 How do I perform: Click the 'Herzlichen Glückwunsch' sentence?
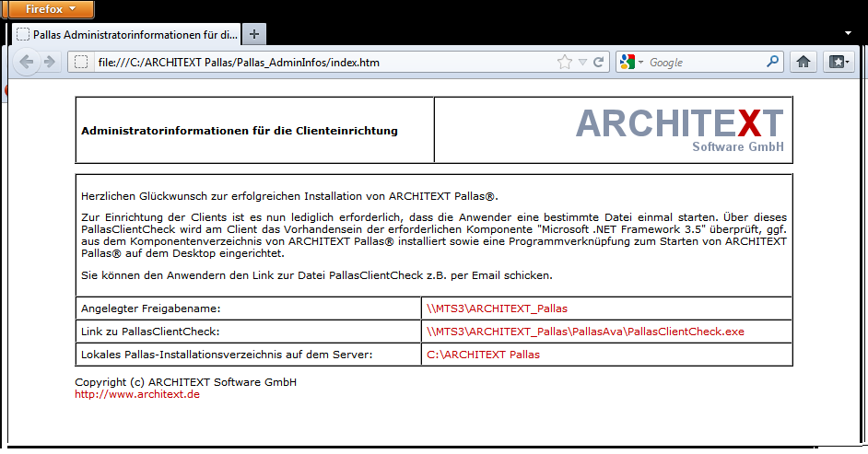[x=289, y=196]
